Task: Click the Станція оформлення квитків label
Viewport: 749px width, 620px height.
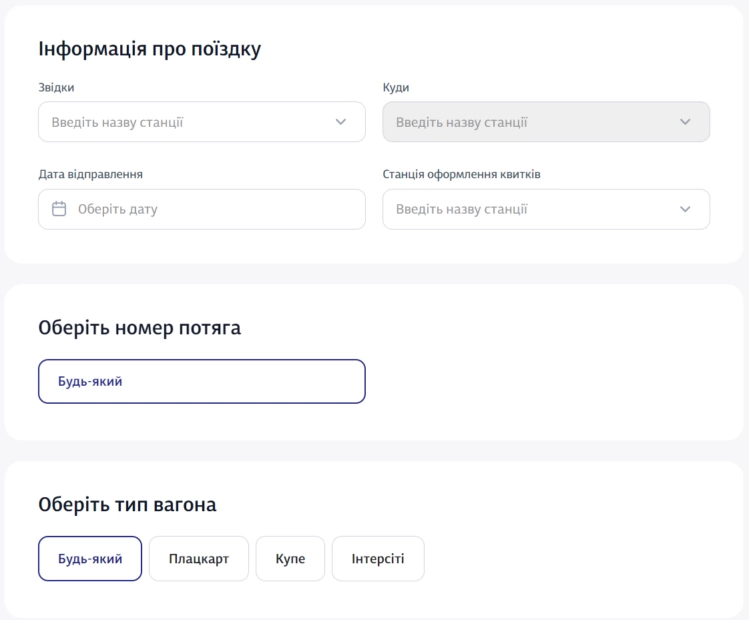Action: pyautogui.click(x=462, y=175)
